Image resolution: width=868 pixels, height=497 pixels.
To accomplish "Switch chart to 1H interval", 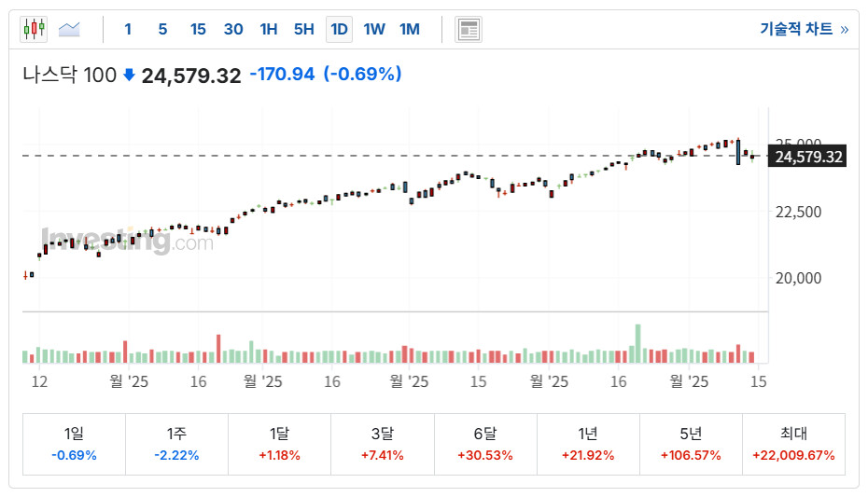I will tap(269, 29).
